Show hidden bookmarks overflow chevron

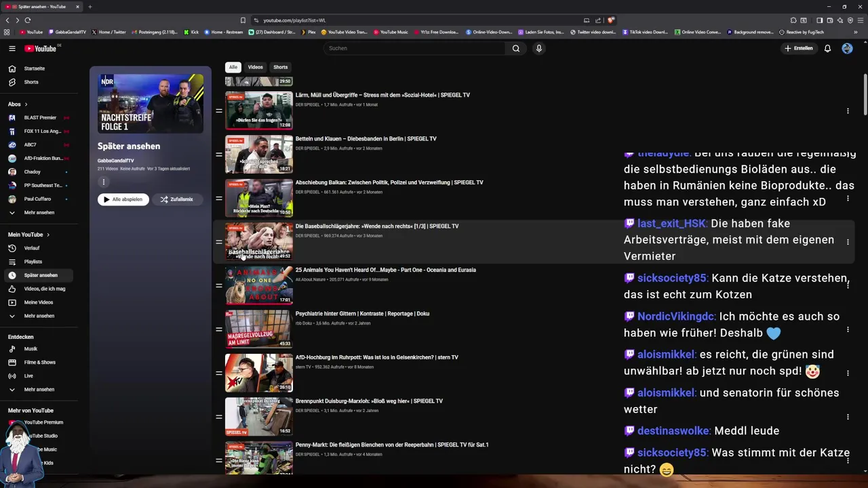point(857,32)
